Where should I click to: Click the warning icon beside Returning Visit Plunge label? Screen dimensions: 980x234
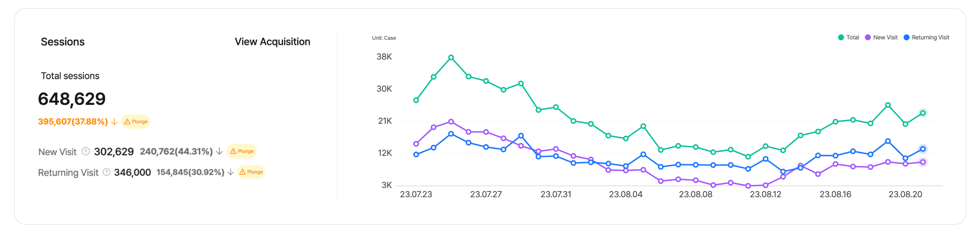point(242,172)
